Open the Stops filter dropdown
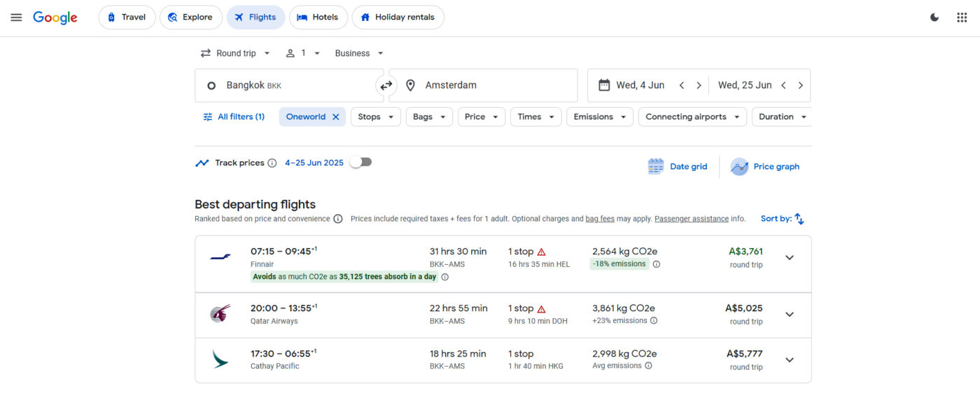980x396 pixels. [376, 117]
